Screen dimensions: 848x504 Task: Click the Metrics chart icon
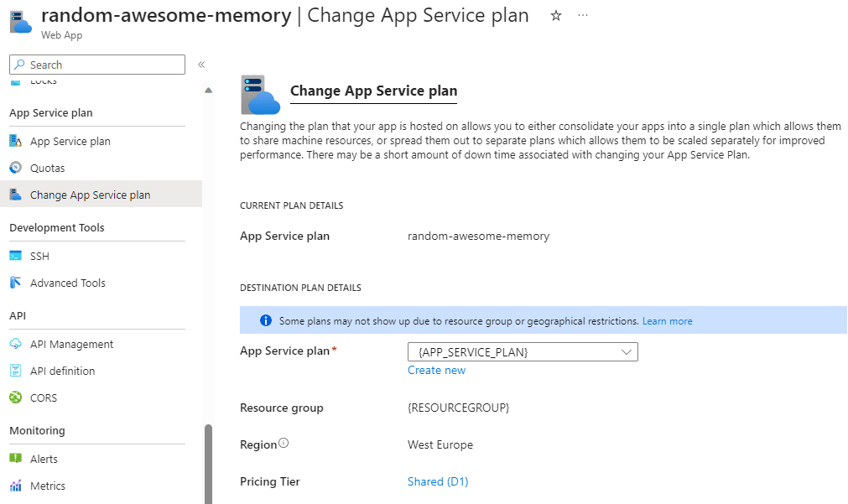[x=16, y=486]
